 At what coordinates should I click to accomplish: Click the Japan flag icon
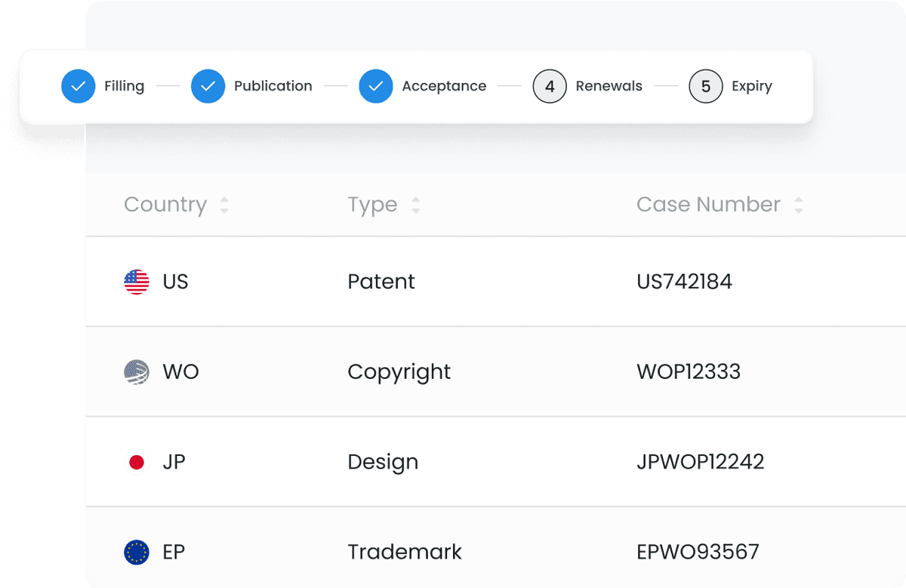137,462
